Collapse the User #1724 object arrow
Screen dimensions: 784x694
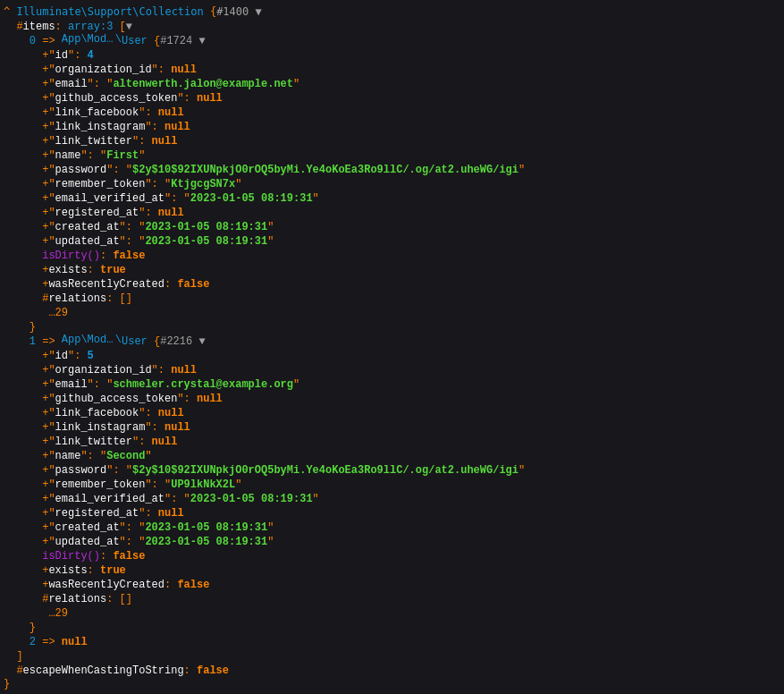202,41
